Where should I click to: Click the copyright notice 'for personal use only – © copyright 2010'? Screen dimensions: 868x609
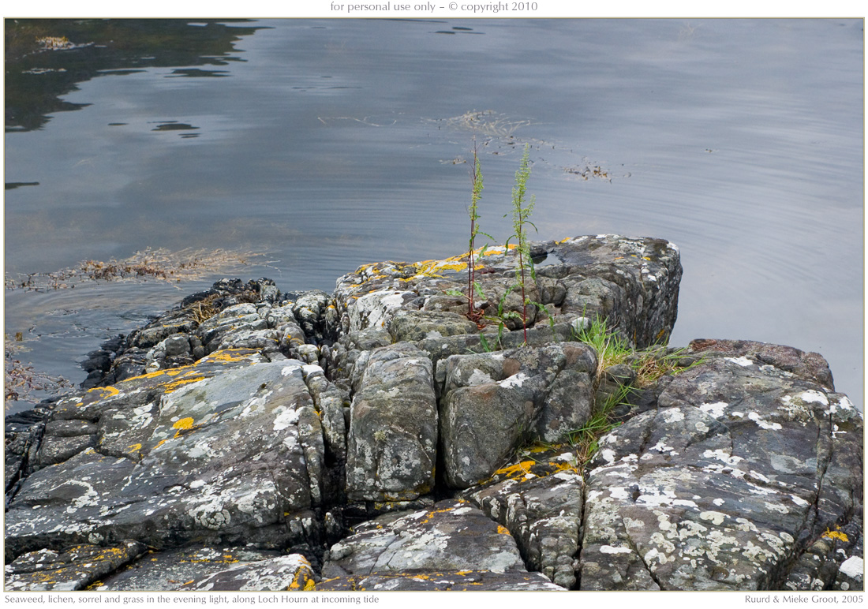[x=433, y=6]
